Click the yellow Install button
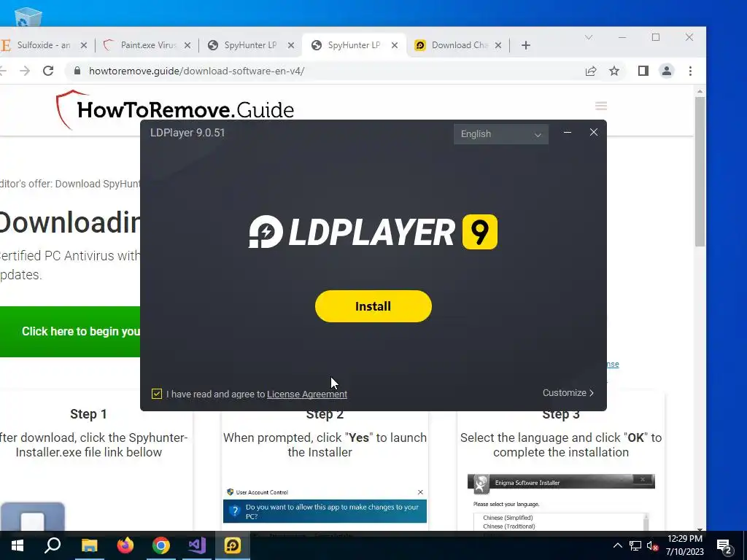The width and height of the screenshot is (747, 560). 373,306
